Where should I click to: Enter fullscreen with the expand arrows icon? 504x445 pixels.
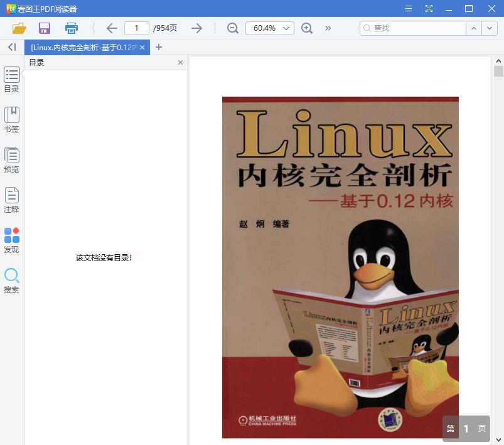click(x=429, y=8)
